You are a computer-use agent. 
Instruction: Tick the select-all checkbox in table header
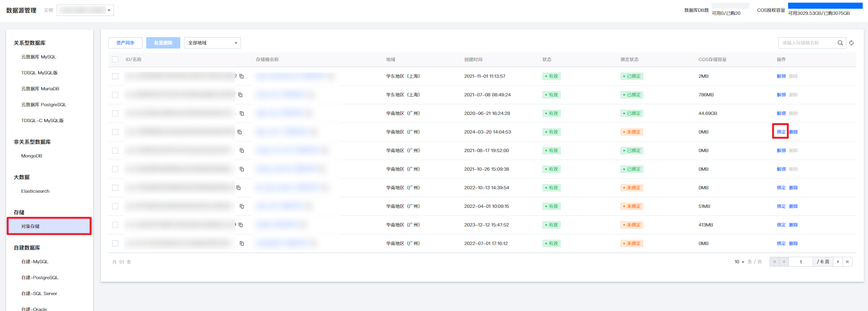point(115,60)
